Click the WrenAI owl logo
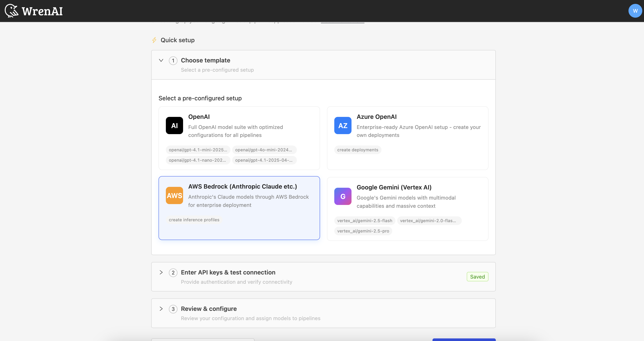This screenshot has width=644, height=341. coord(12,11)
